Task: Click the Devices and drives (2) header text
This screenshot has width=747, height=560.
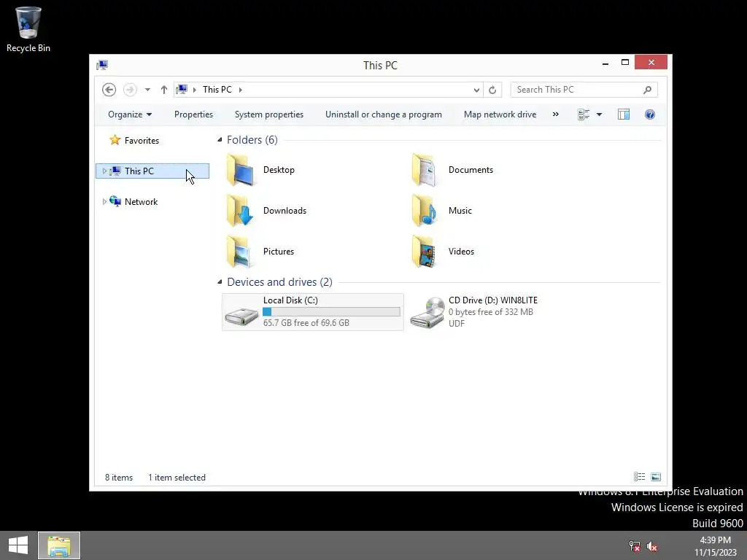Action: click(x=279, y=282)
